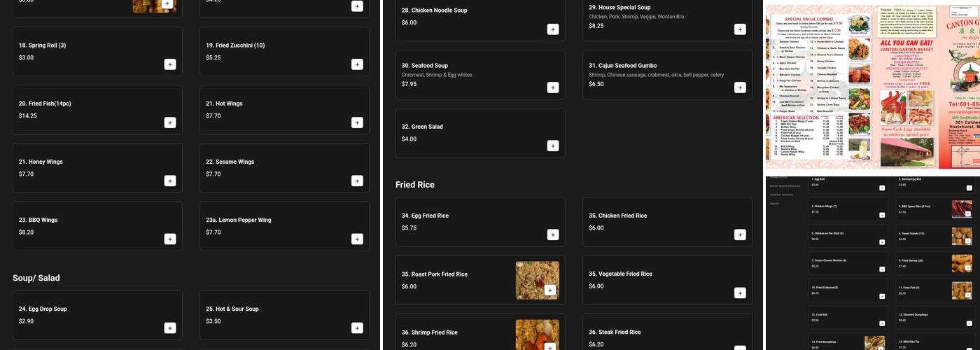
Task: Add Egg Drop Soup using plus icon
Action: 170,328
